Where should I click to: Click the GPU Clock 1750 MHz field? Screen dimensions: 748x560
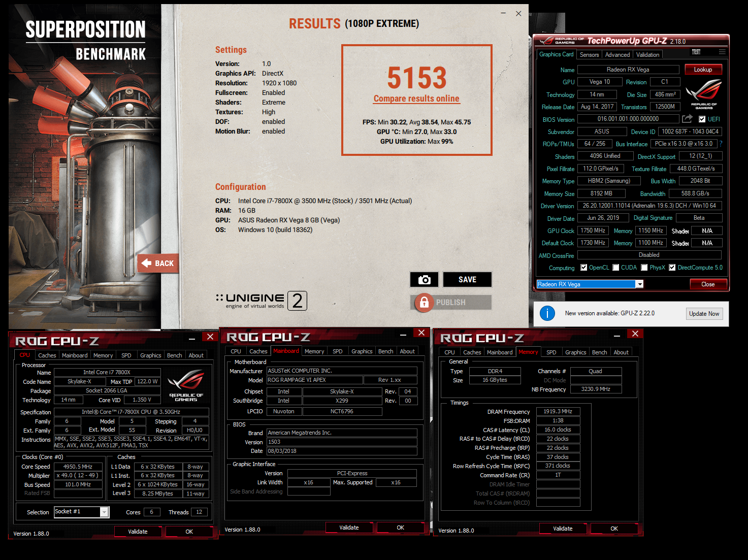(593, 230)
